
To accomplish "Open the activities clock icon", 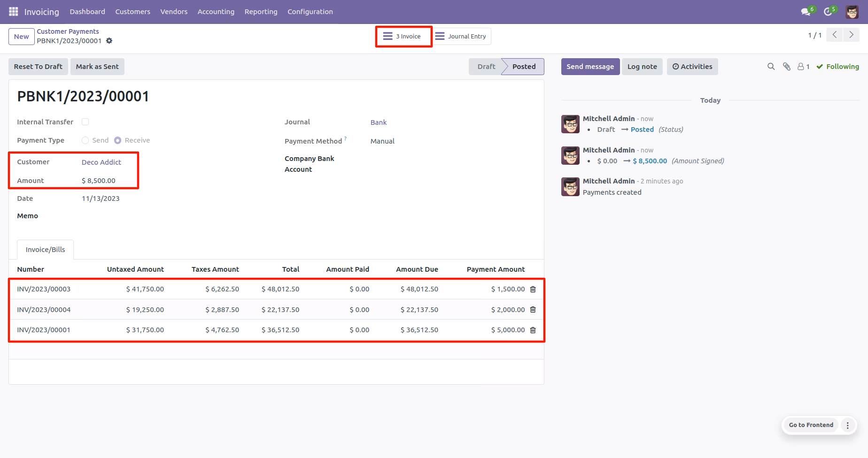I will [x=829, y=11].
